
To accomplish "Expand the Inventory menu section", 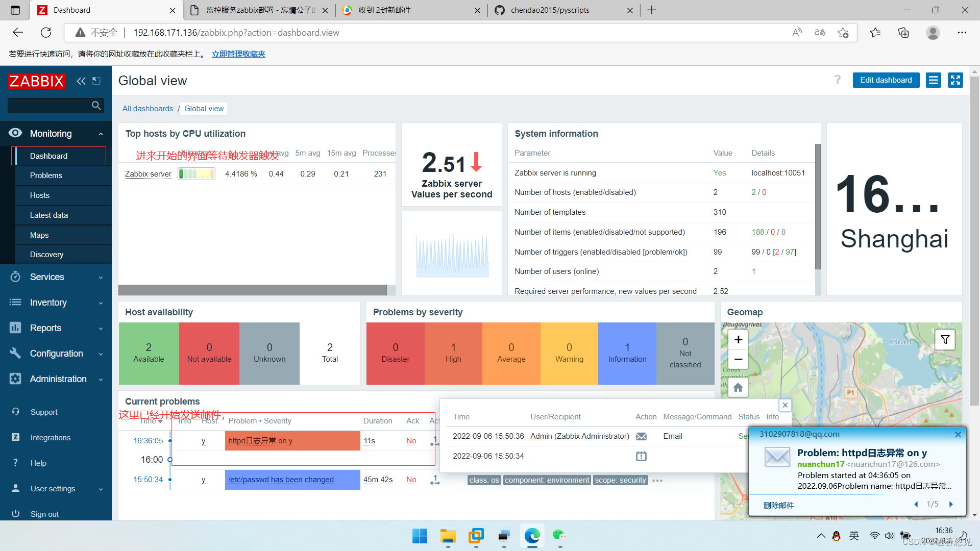I will pyautogui.click(x=56, y=303).
